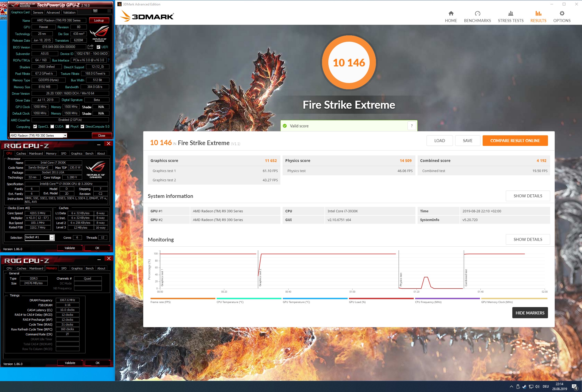582x392 pixels.
Task: Toggle OpenCL checkbox
Action: (x=35, y=126)
